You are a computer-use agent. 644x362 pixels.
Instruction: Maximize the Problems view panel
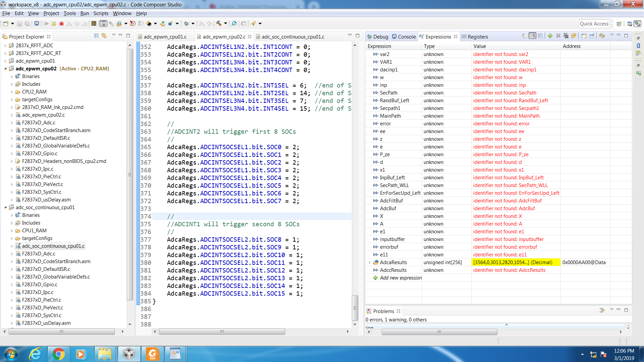click(626, 310)
